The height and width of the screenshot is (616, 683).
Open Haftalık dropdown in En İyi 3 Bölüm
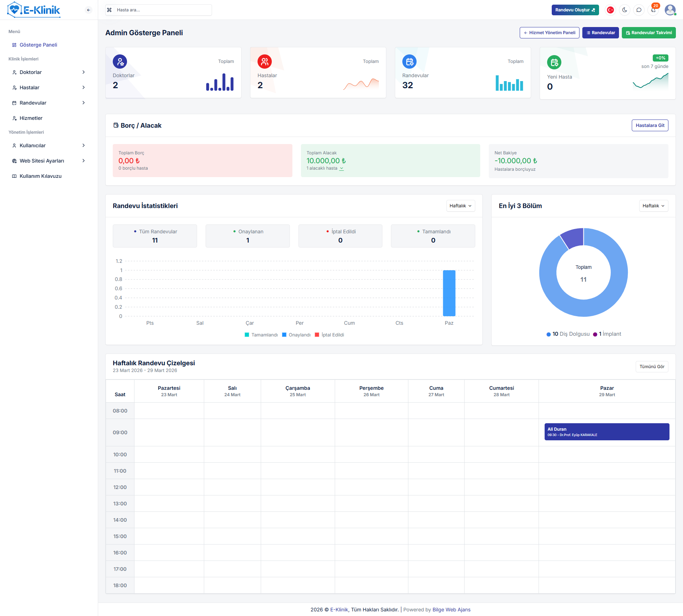tap(653, 206)
